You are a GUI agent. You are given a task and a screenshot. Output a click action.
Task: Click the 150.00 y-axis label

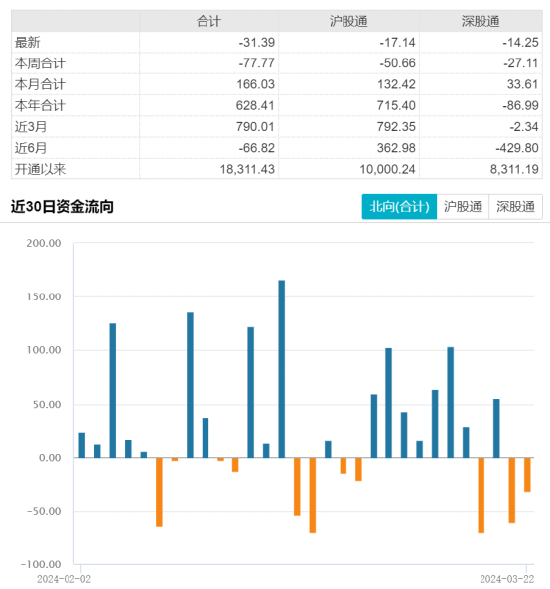(x=44, y=297)
